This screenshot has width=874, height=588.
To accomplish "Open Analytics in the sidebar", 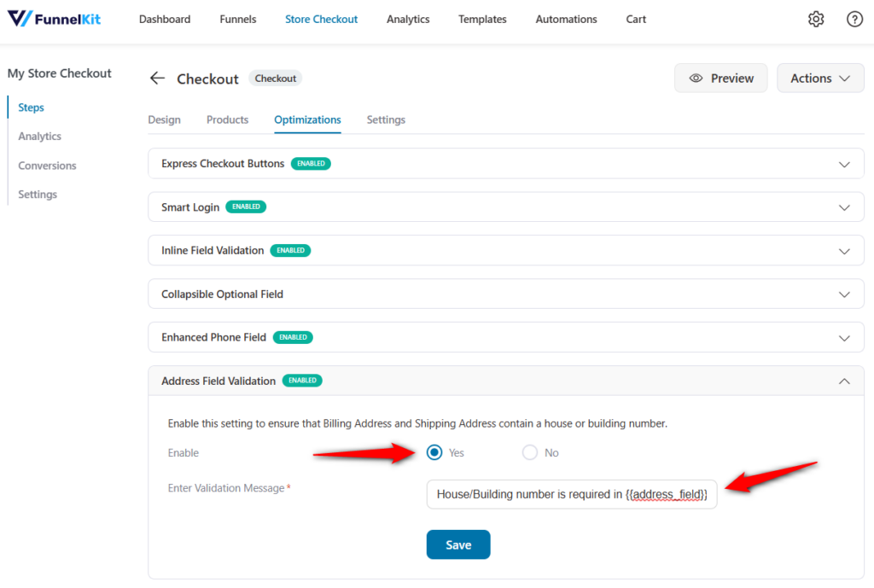I will click(39, 136).
